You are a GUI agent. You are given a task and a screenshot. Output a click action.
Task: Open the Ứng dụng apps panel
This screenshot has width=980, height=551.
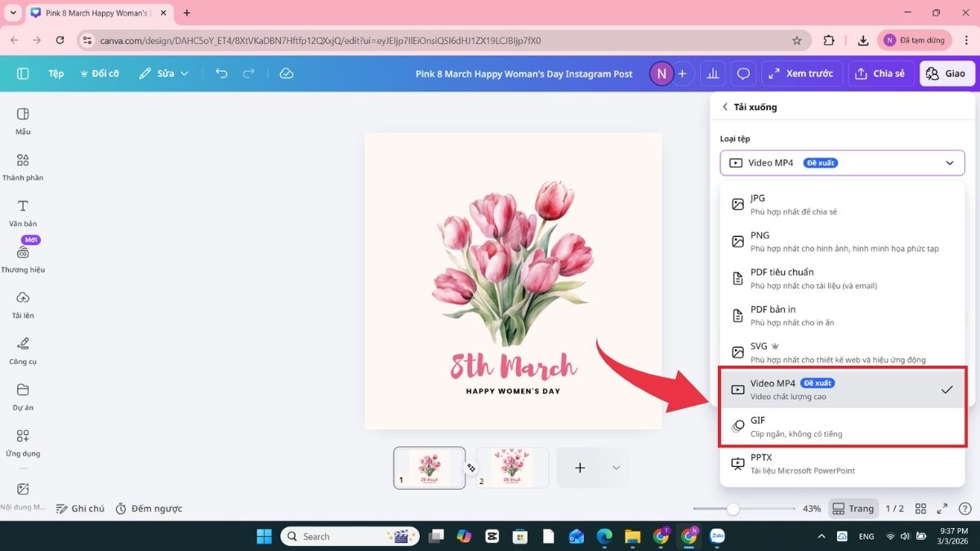point(23,442)
